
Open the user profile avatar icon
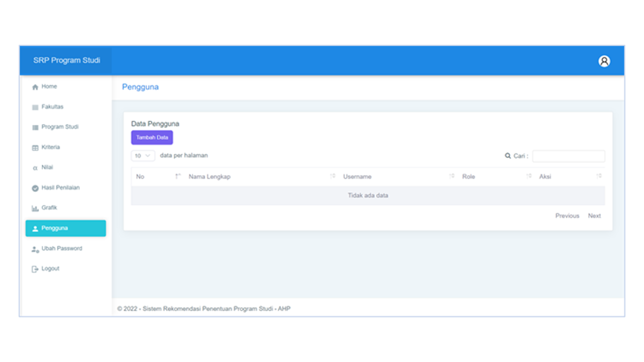coord(604,61)
